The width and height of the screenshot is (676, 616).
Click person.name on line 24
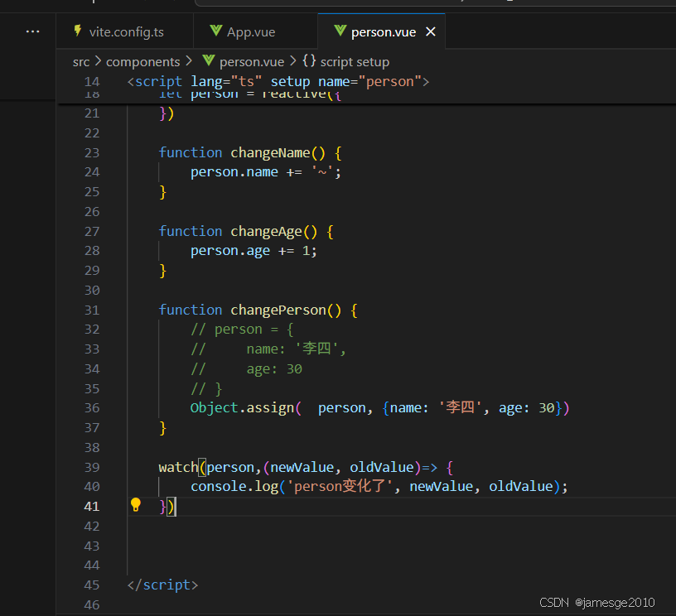(x=234, y=172)
